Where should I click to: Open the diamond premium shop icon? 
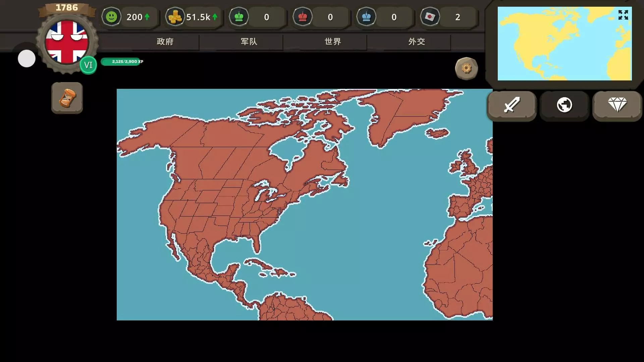(617, 105)
